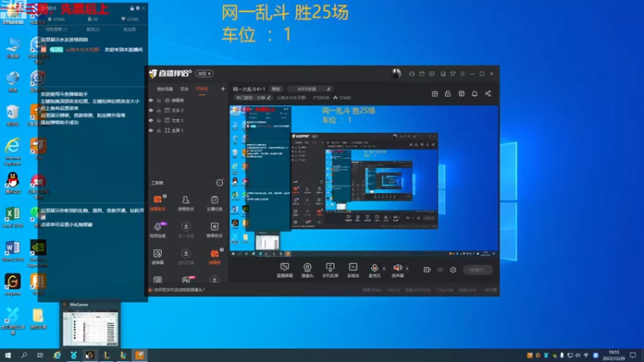
Task: Open the hamburger menu in the title bar
Action: (x=462, y=74)
